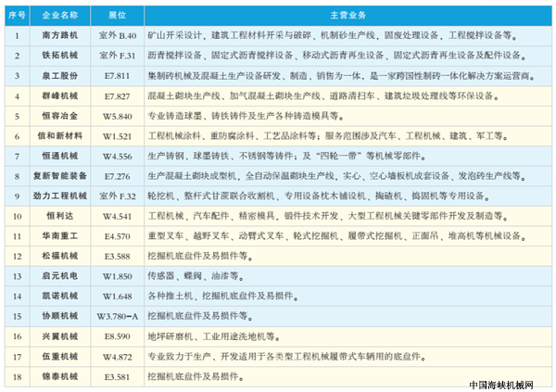Click booth cell 室外 F.31
This screenshot has width=556, height=392.
pyautogui.click(x=118, y=56)
